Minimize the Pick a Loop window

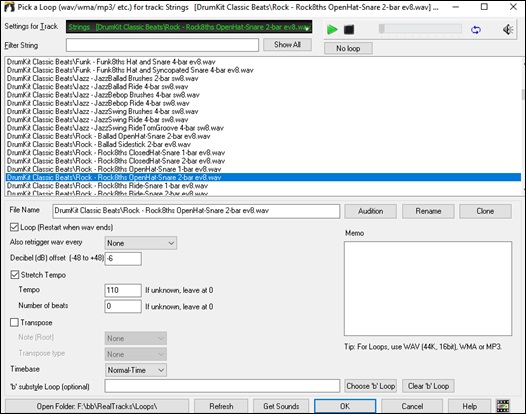click(456, 7)
